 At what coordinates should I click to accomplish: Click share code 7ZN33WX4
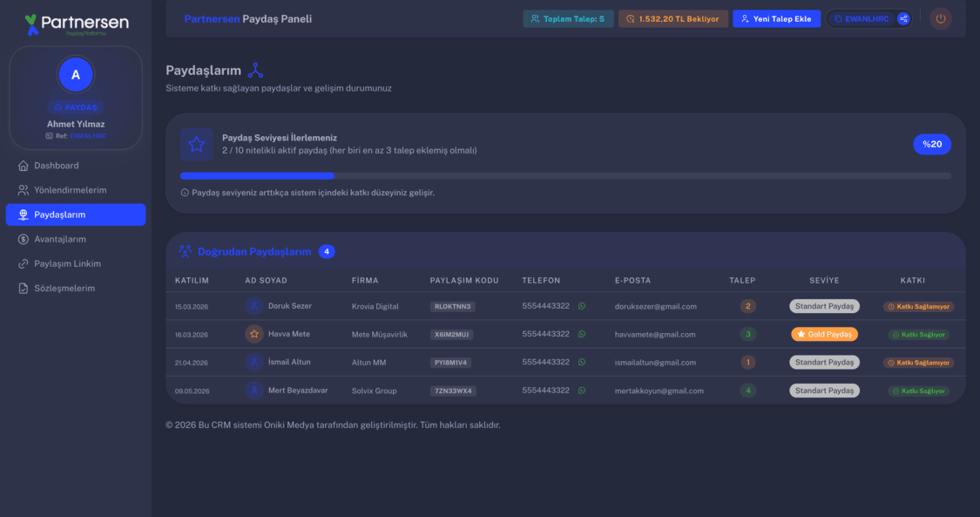coord(453,391)
